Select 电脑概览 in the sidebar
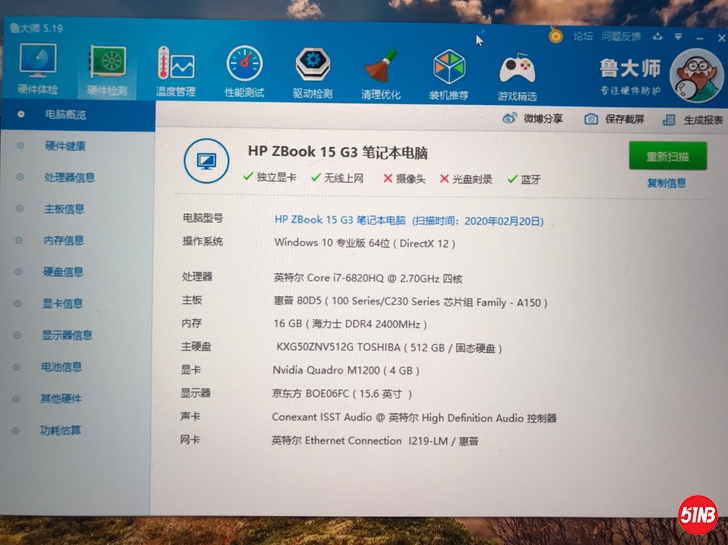Viewport: 728px width, 545px height. pos(66,115)
